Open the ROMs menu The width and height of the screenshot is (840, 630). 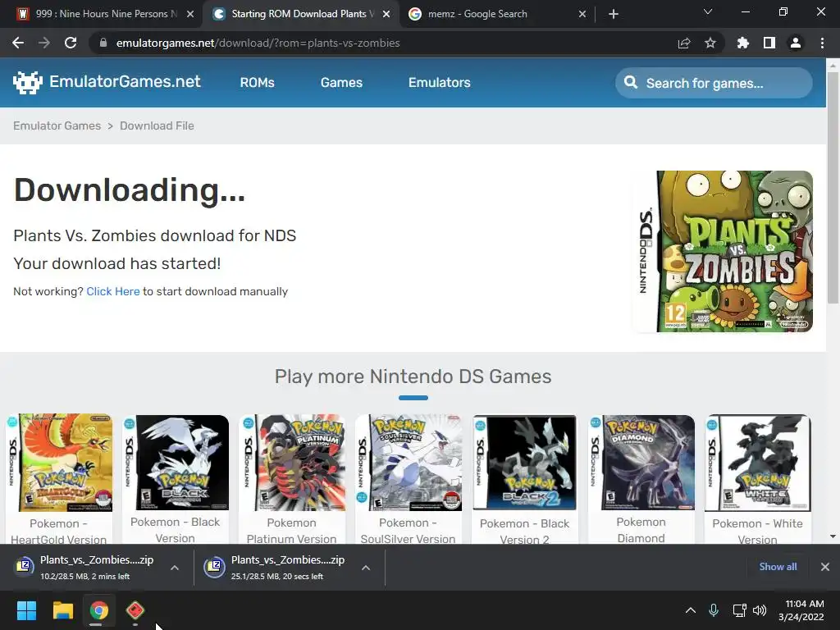tap(257, 83)
